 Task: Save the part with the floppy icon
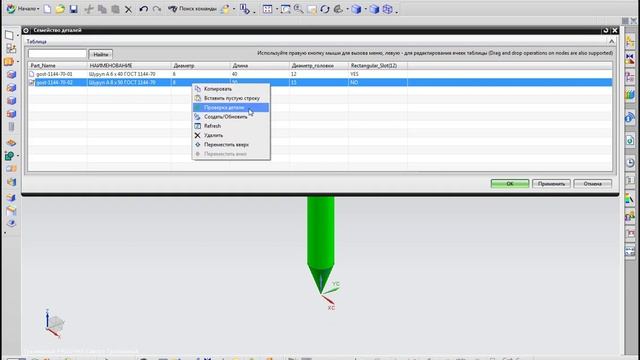coord(73,9)
